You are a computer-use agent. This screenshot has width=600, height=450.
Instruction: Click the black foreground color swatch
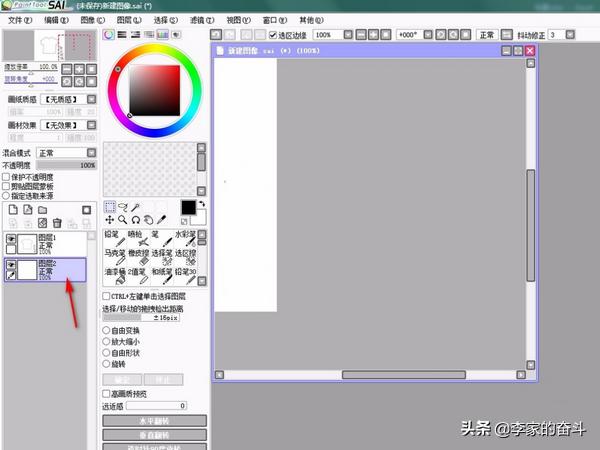[x=188, y=208]
